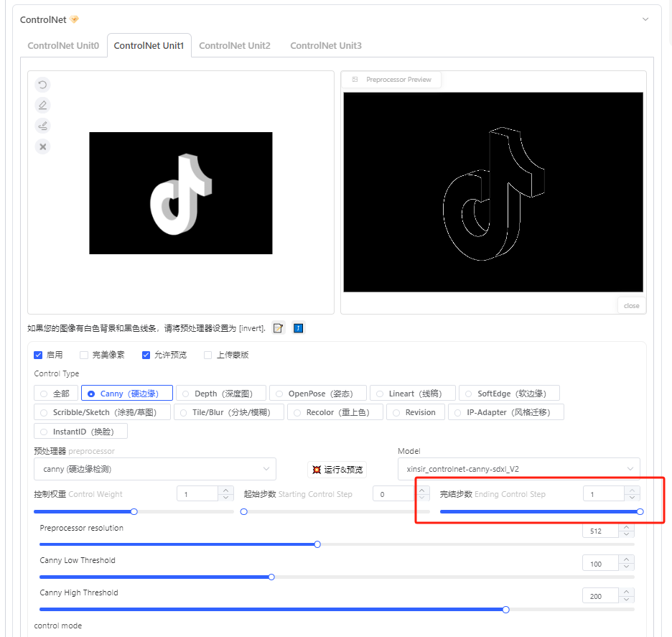Select the SoftEdge control type

pos(509,393)
